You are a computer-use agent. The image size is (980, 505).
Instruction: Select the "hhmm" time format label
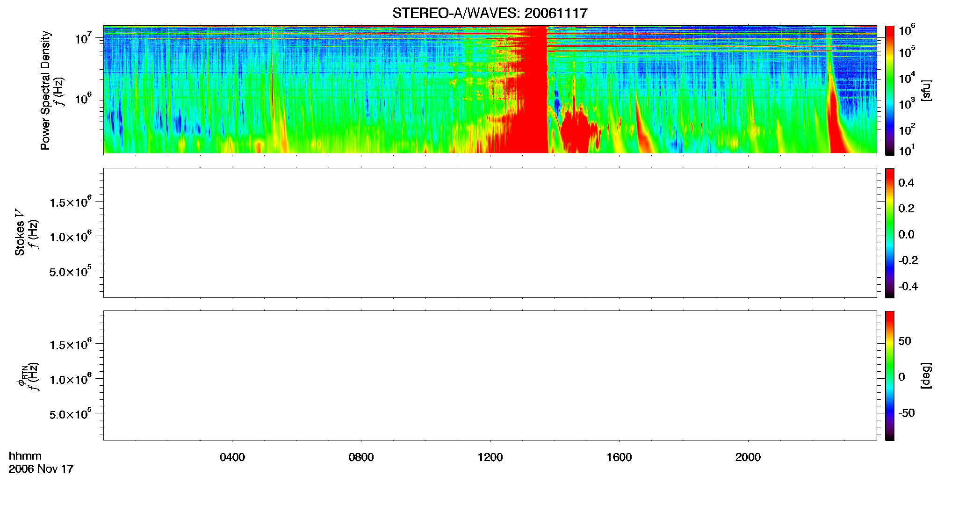pos(25,456)
